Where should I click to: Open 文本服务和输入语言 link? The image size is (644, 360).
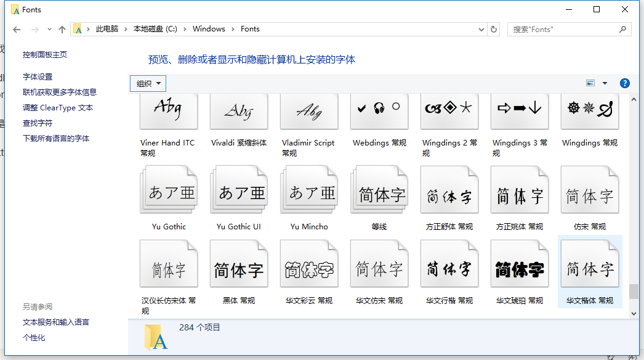(56, 322)
